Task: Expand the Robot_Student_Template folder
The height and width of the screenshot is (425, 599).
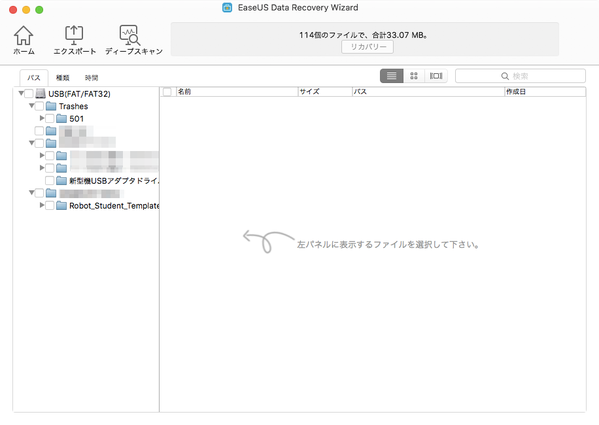Action: [42, 205]
